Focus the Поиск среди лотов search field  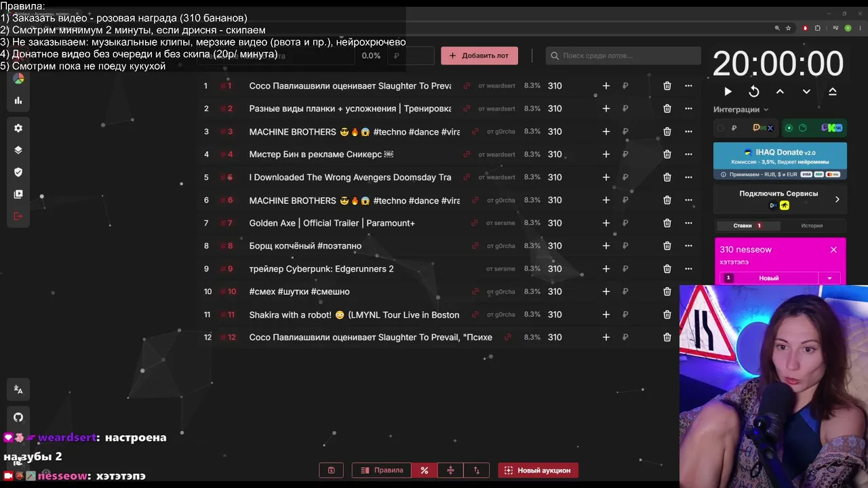click(623, 56)
